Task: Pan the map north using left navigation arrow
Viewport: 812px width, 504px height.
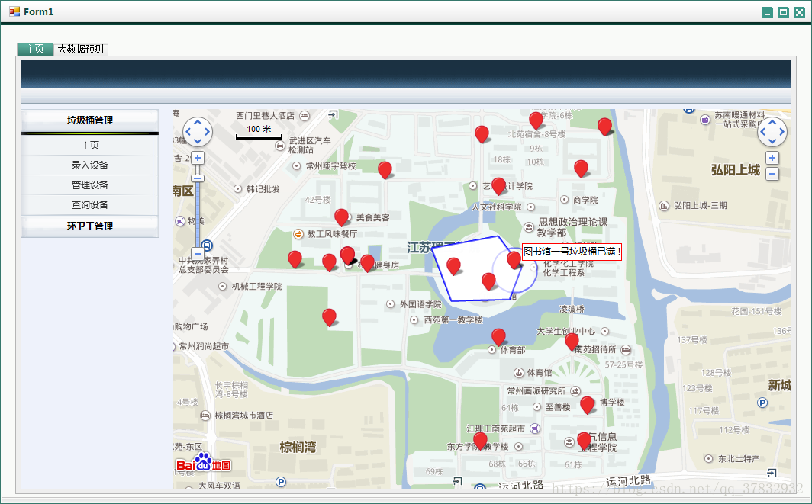Action: (x=198, y=122)
